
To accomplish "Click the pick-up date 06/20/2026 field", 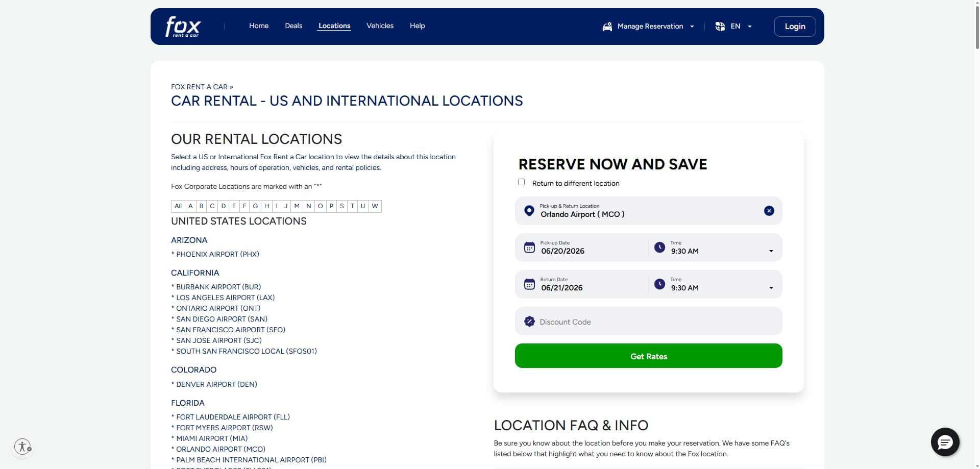I will (582, 248).
